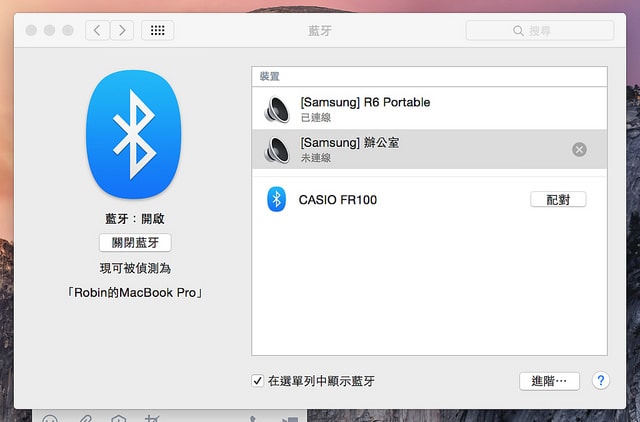Show all preferences via the grid button

point(157,30)
